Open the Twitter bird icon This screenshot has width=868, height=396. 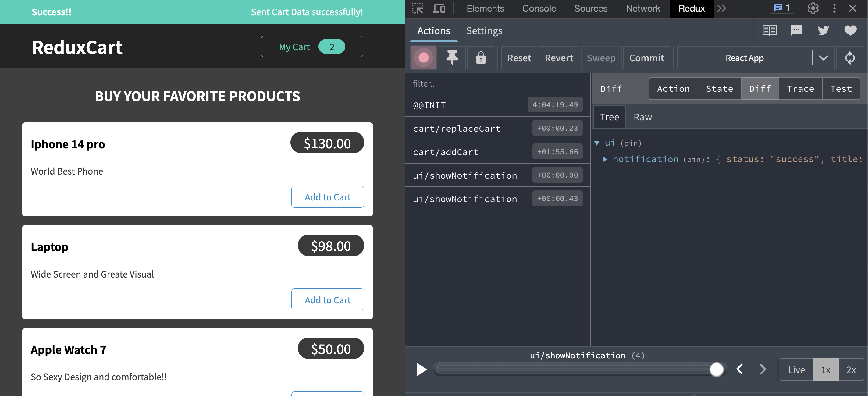(823, 30)
